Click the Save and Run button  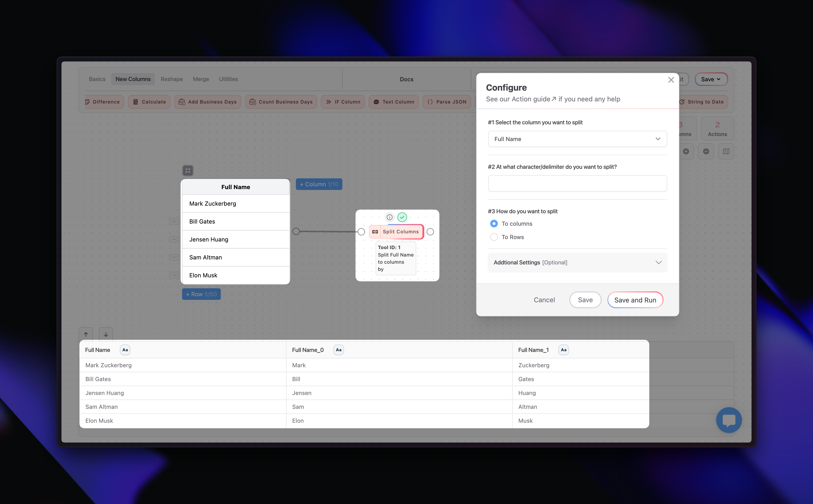(x=635, y=300)
